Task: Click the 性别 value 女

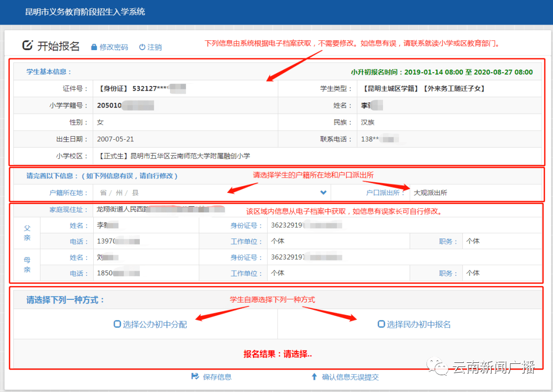Action: [x=100, y=122]
